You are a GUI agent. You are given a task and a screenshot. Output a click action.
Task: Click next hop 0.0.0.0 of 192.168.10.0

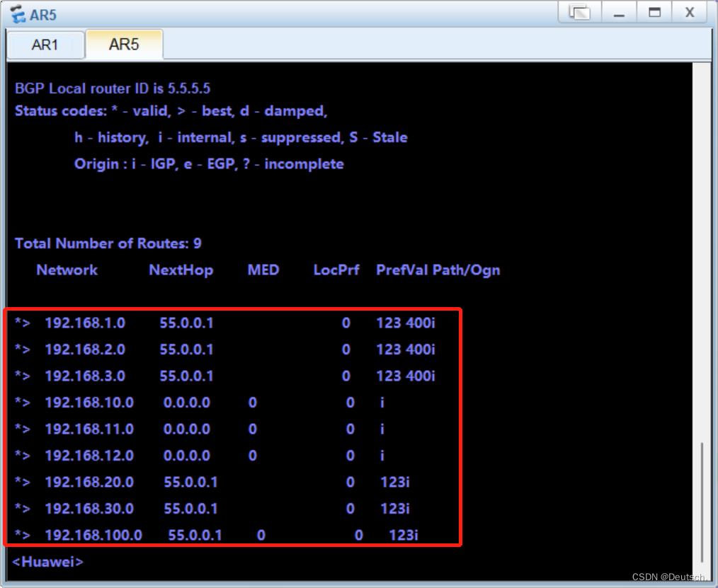coord(187,403)
